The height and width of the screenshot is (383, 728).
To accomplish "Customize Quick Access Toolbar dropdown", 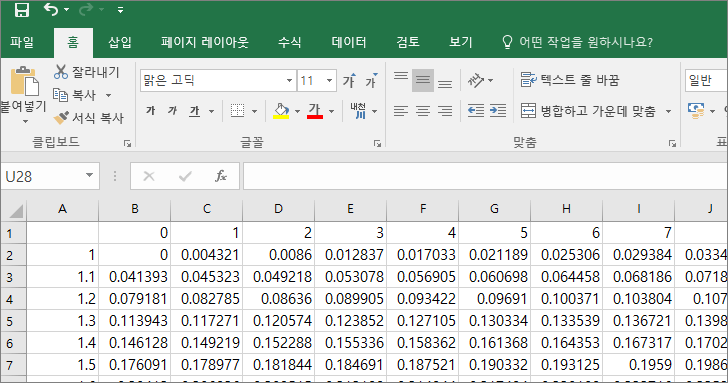I will point(120,10).
